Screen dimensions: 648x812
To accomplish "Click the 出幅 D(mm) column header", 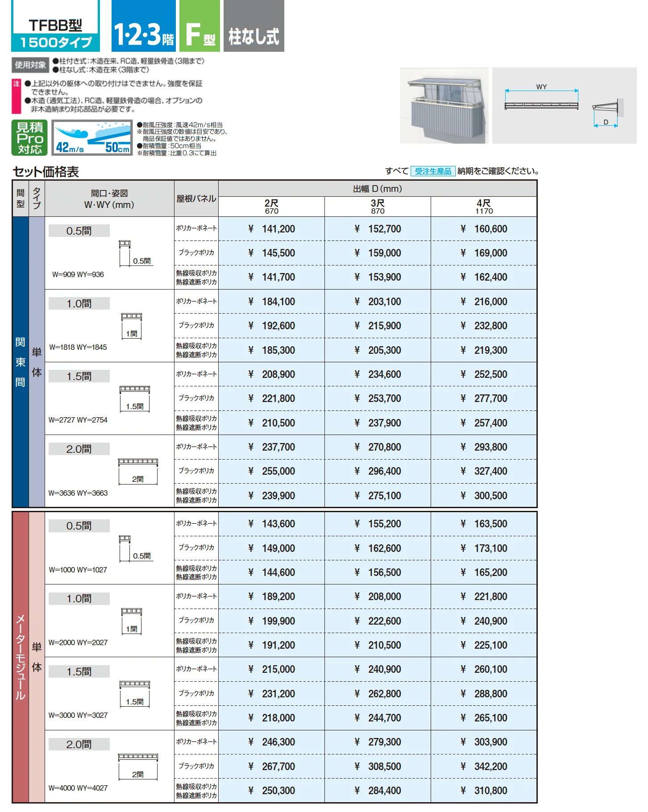I will [378, 189].
